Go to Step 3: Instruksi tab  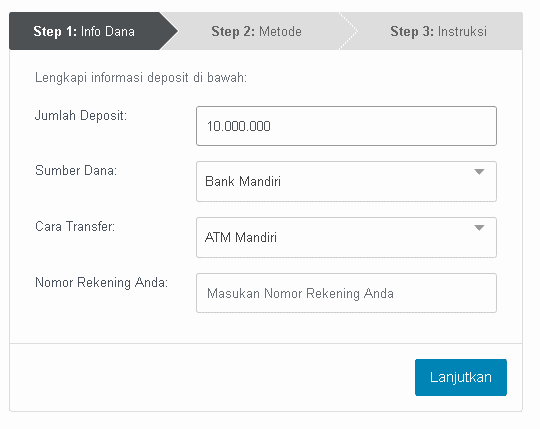(438, 31)
